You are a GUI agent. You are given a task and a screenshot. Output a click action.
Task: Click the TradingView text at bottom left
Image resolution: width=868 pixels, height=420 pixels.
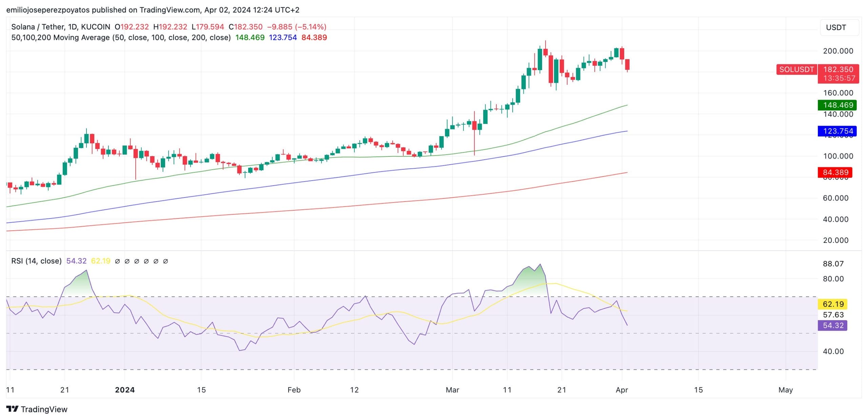(x=44, y=409)
